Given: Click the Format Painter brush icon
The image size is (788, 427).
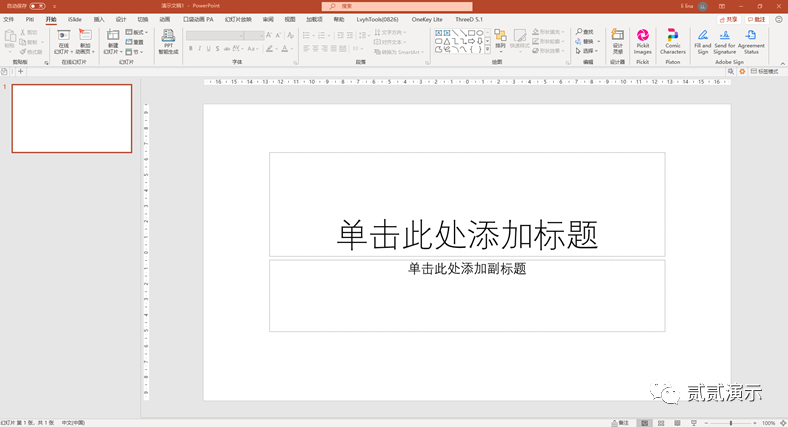Looking at the screenshot, I should [x=23, y=52].
